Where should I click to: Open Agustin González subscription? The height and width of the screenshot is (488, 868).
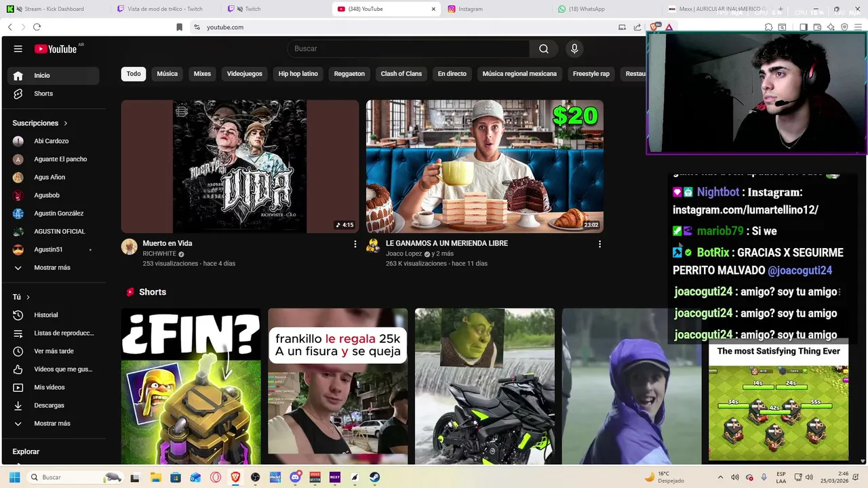click(53, 213)
